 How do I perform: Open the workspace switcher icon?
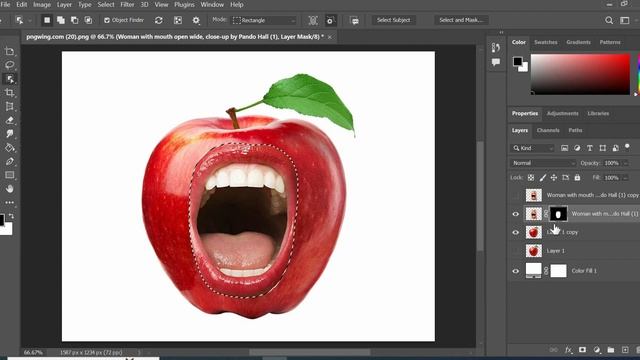click(x=625, y=20)
